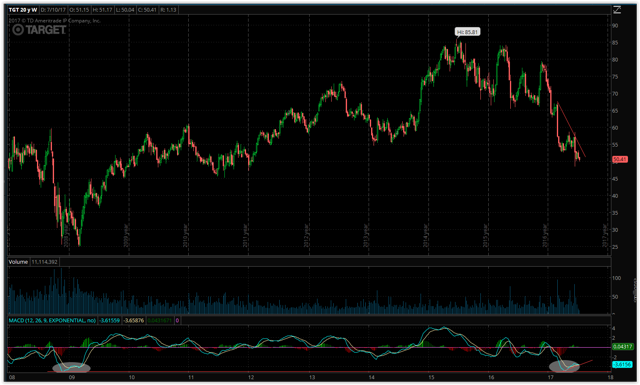The width and height of the screenshot is (640, 385).
Task: Click the C: 50.41 close price value
Action: [147, 10]
